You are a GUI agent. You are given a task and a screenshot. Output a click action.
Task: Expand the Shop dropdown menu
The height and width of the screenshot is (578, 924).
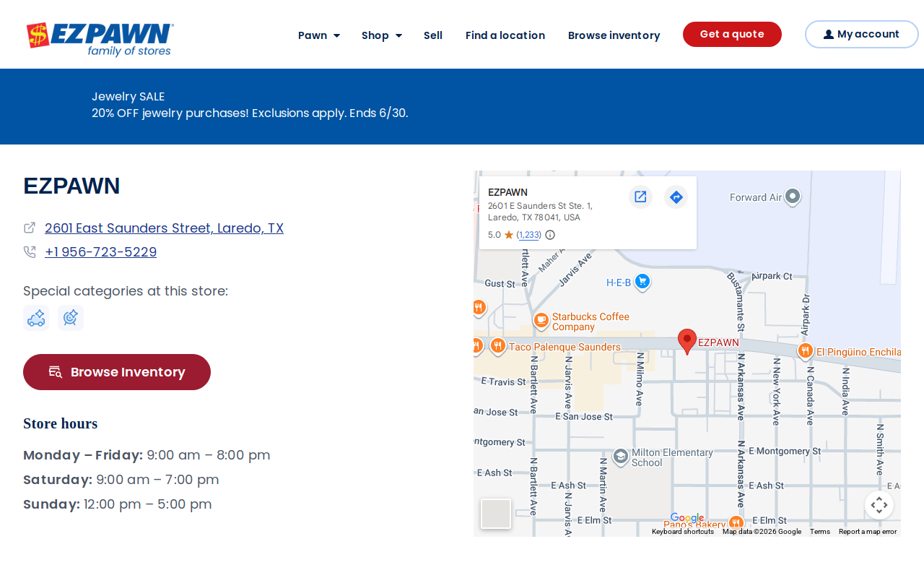[382, 35]
